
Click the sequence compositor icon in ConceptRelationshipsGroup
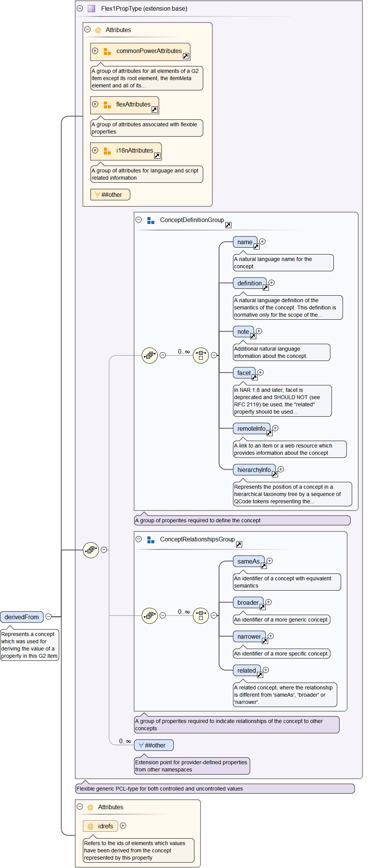coord(150,615)
